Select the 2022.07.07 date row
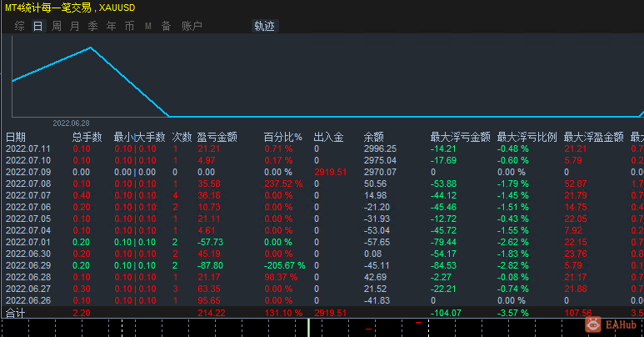 coord(28,195)
